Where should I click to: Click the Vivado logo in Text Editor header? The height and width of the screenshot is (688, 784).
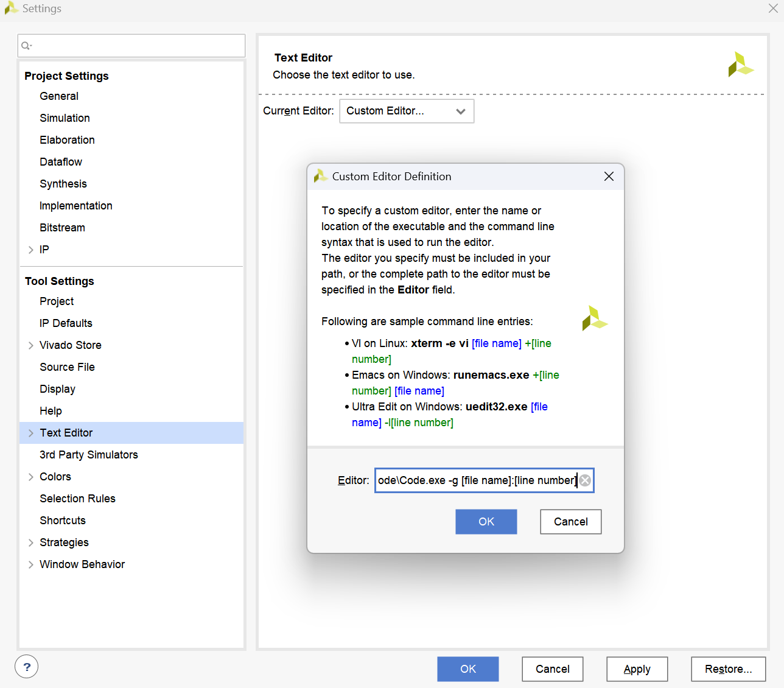click(x=740, y=65)
